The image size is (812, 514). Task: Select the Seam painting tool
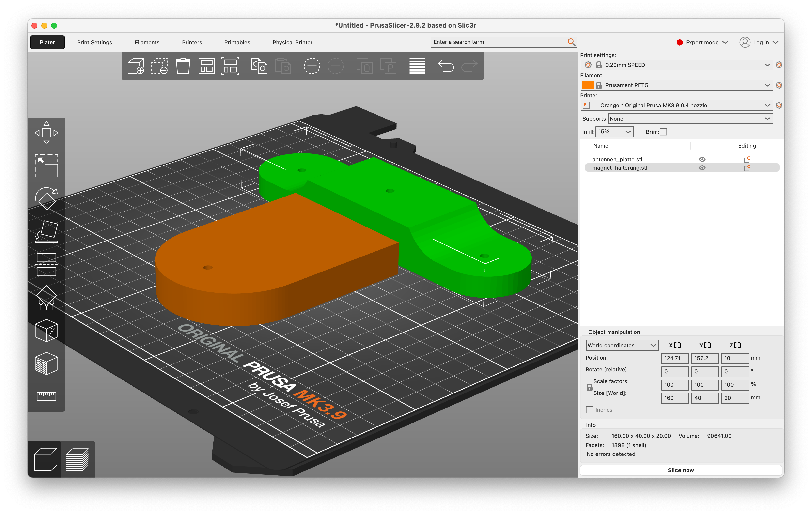pyautogui.click(x=47, y=331)
